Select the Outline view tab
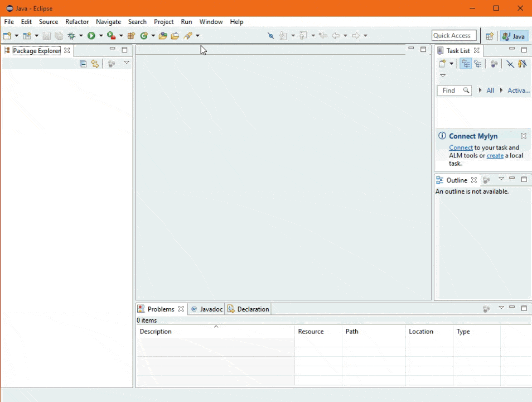 pyautogui.click(x=457, y=180)
